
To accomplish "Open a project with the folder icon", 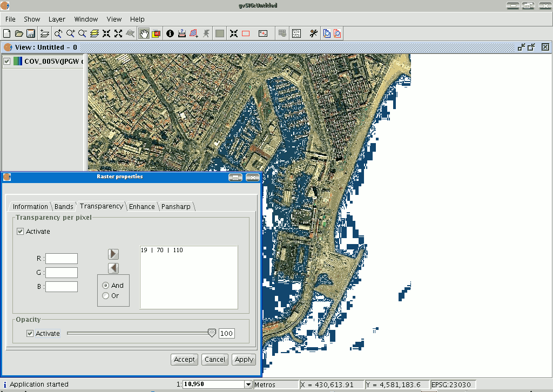I will coord(19,33).
